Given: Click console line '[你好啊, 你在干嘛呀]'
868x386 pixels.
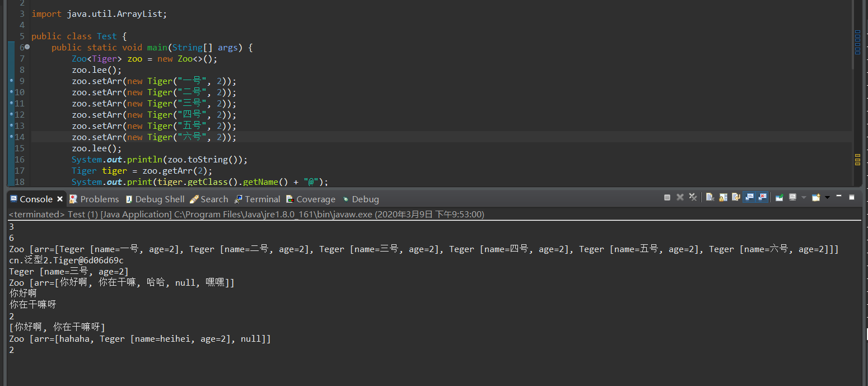Looking at the screenshot, I should pos(57,328).
